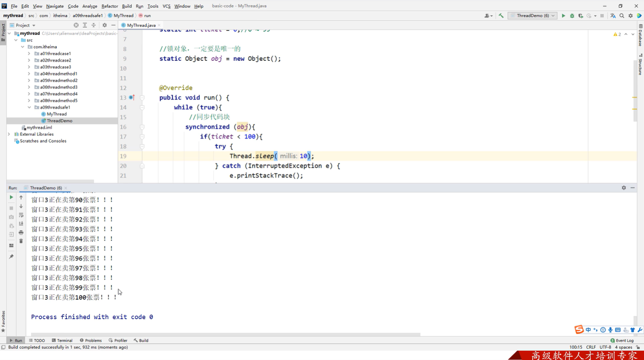Expand the a05threadmethod2 package
The height and width of the screenshot is (360, 644).
29,80
